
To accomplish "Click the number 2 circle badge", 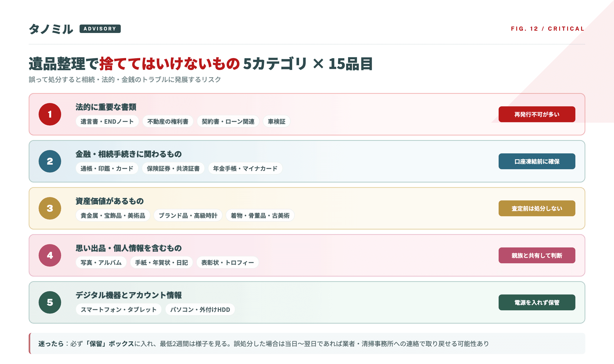I will pos(50,161).
